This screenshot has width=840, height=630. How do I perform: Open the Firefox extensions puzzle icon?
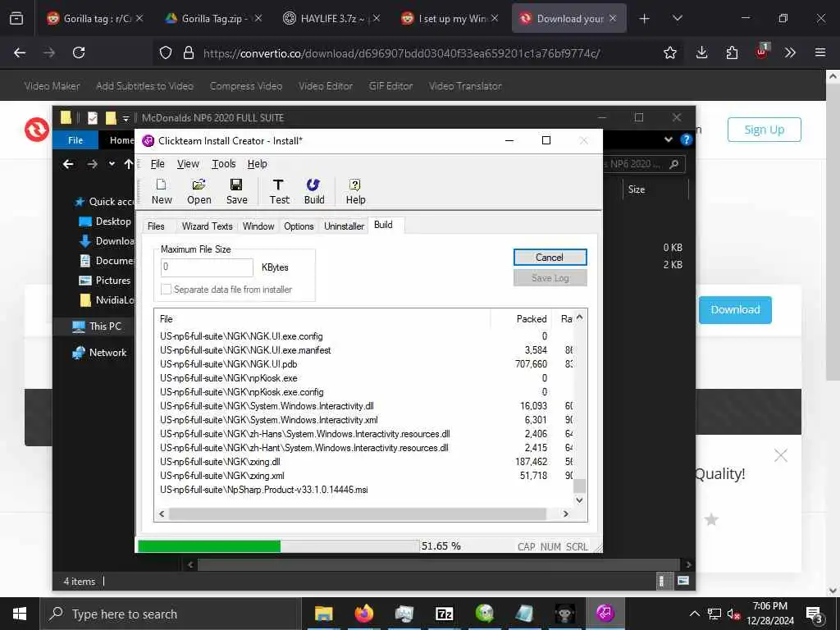(x=732, y=52)
